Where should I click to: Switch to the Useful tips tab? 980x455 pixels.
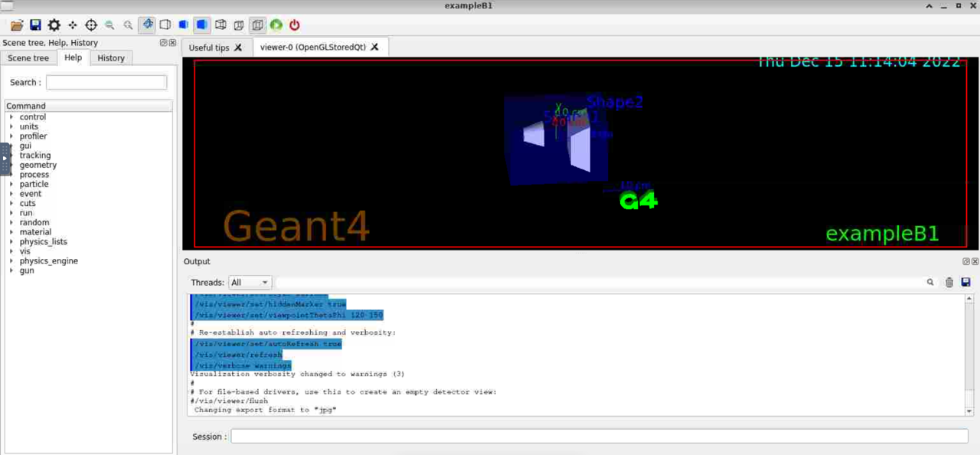pyautogui.click(x=209, y=47)
